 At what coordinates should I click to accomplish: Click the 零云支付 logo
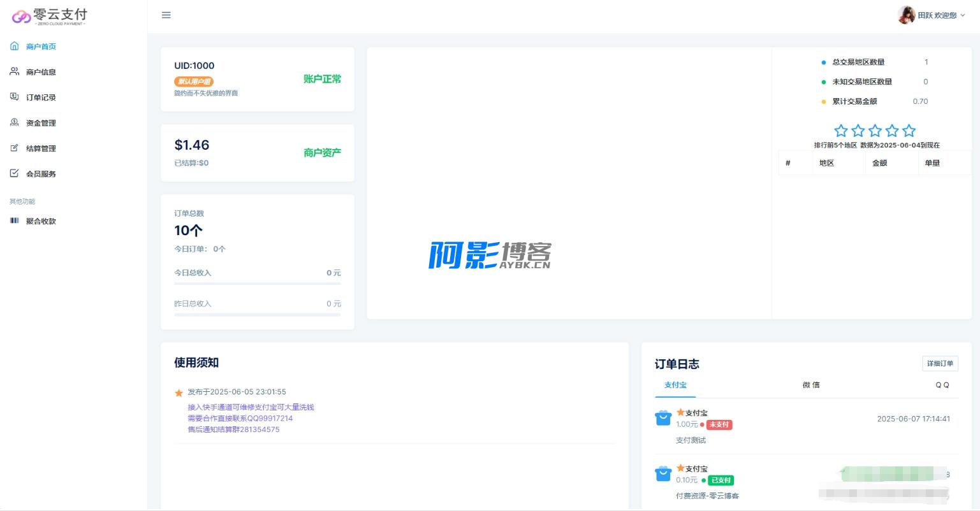(x=50, y=16)
